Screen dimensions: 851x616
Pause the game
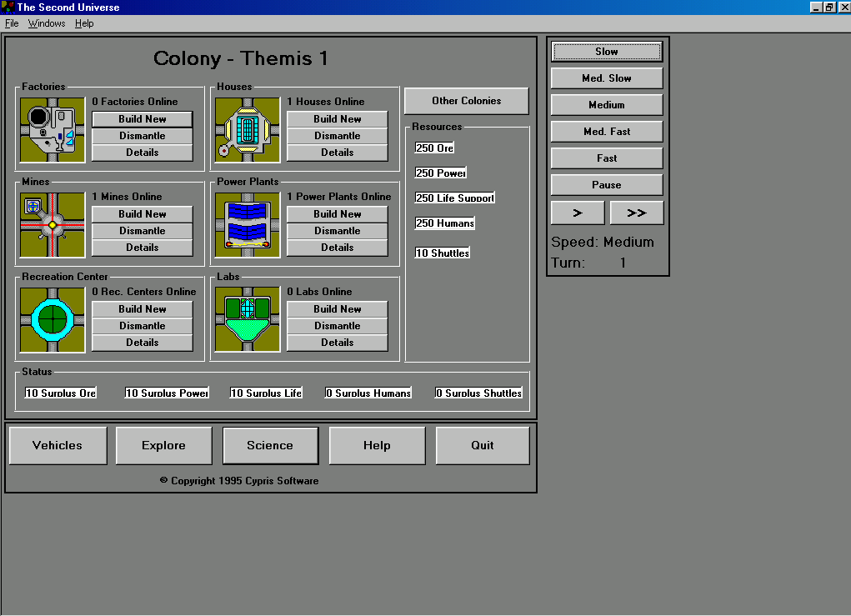pyautogui.click(x=607, y=184)
